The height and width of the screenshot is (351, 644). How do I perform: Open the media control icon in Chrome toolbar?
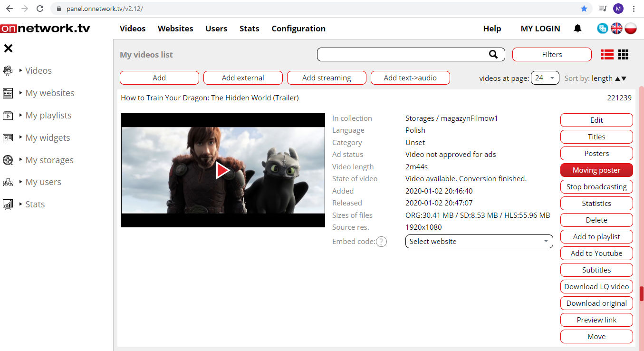tap(603, 9)
